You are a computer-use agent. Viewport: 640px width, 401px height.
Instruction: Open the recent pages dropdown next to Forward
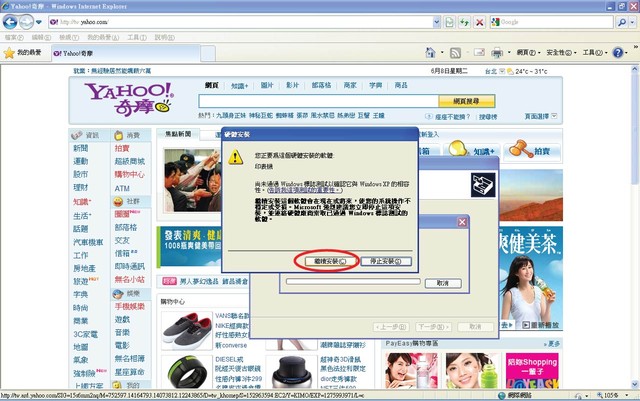39,22
